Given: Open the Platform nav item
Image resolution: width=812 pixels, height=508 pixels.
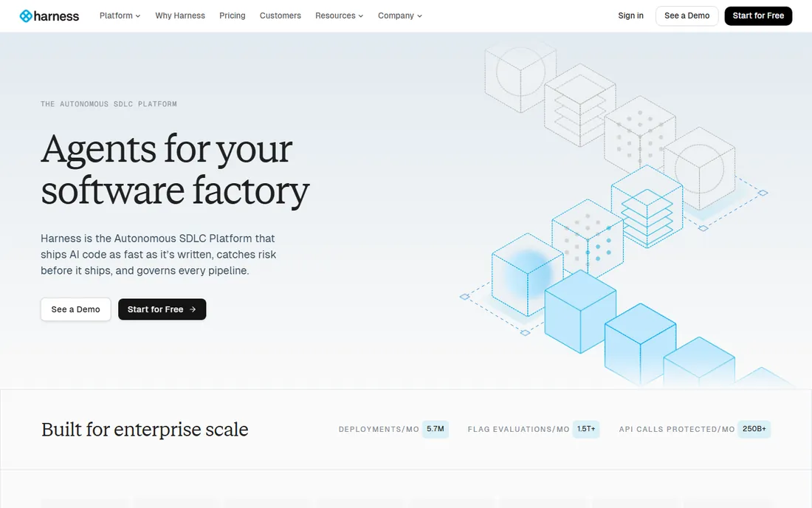Looking at the screenshot, I should pyautogui.click(x=120, y=16).
